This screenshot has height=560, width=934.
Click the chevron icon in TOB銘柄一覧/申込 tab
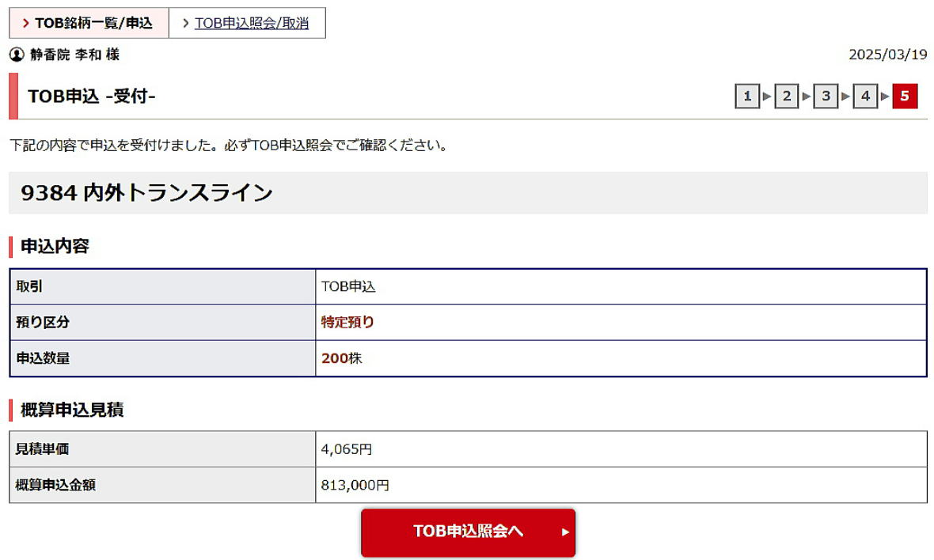click(25, 23)
